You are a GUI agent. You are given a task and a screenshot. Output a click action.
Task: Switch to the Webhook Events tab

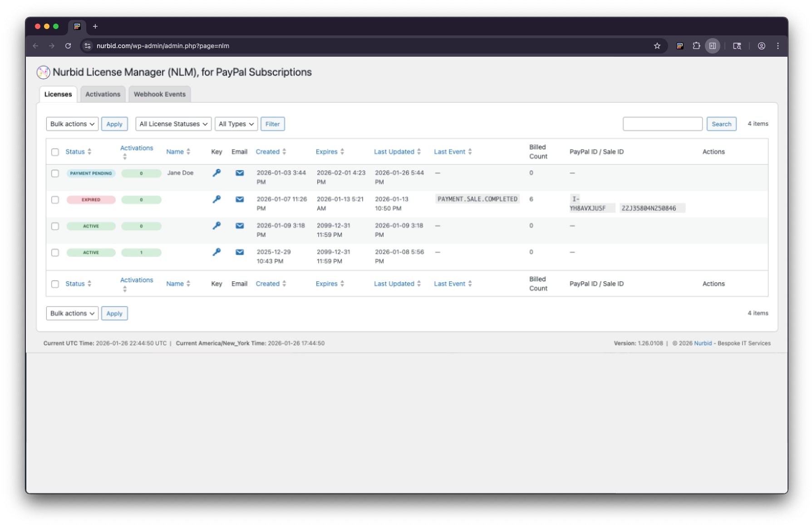tap(160, 94)
